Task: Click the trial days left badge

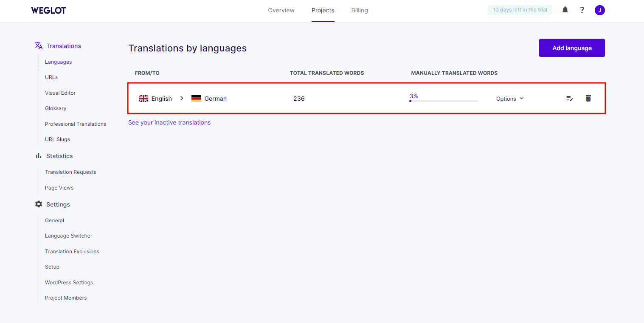Action: point(520,10)
